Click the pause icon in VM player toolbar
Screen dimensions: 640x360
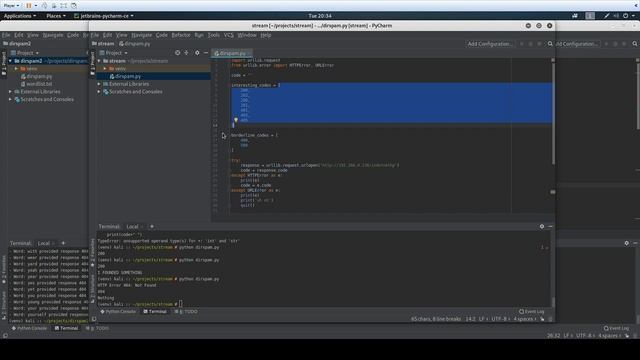click(29, 6)
